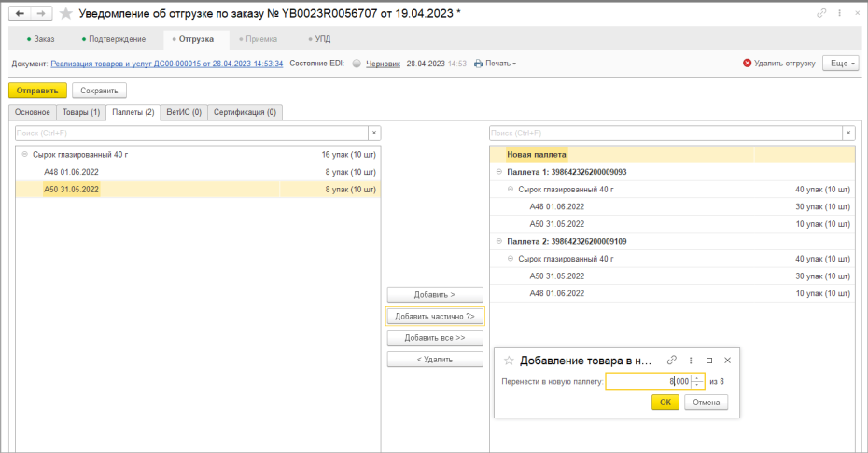This screenshot has height=453, width=868.
Task: Click the Добавить > button
Action: [x=435, y=294]
